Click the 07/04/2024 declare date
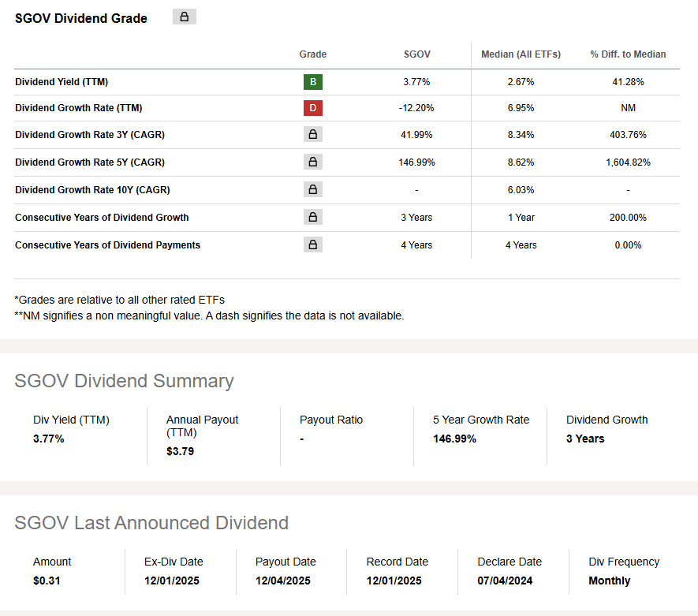698x616 pixels. click(505, 581)
